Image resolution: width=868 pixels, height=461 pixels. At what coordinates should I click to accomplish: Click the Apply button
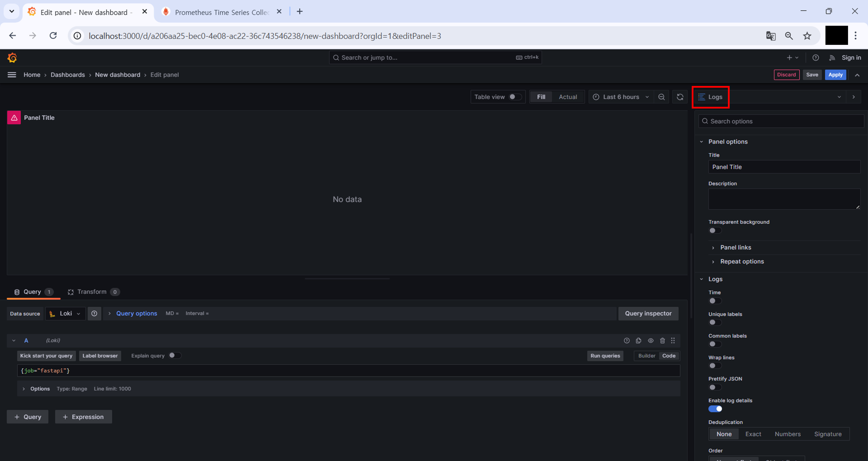point(835,75)
